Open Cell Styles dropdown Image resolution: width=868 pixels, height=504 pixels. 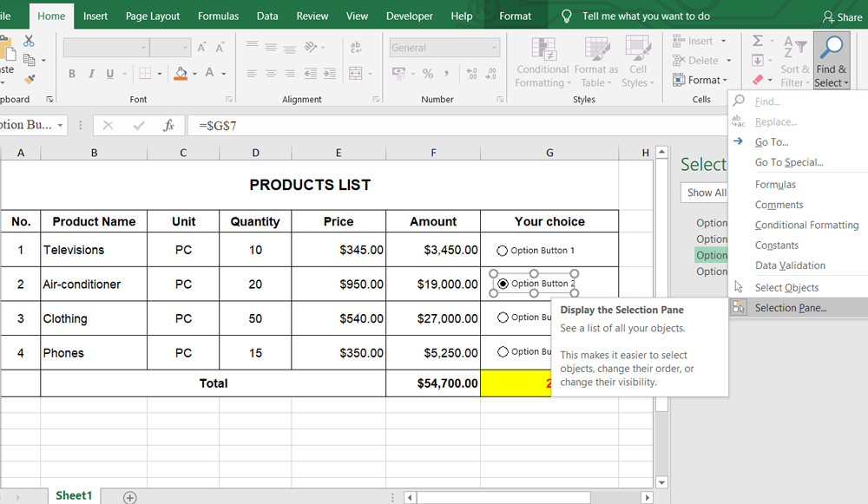pyautogui.click(x=638, y=62)
